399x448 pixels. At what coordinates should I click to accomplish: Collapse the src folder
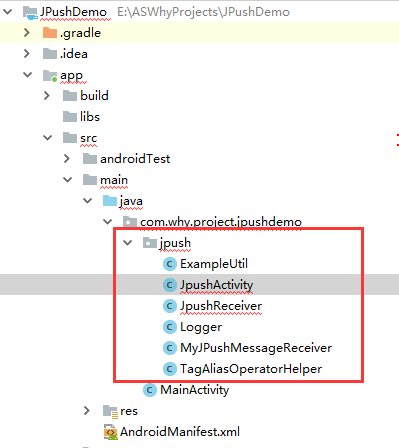(x=47, y=138)
